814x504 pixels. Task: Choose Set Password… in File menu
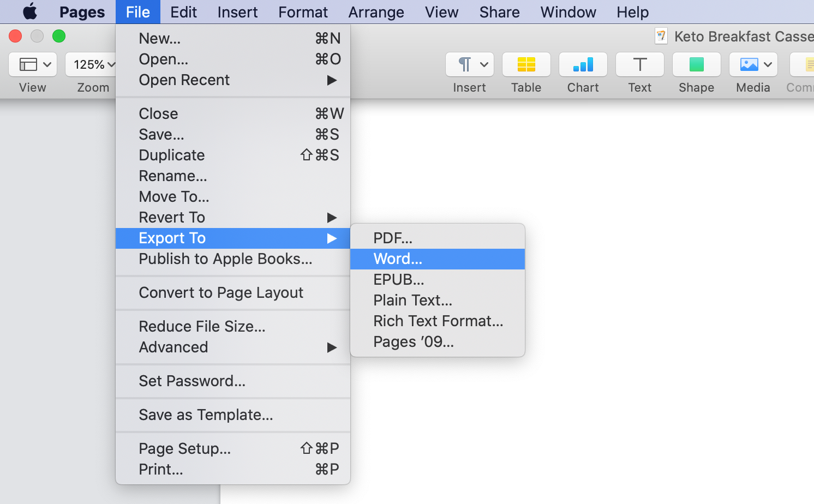[x=192, y=381]
